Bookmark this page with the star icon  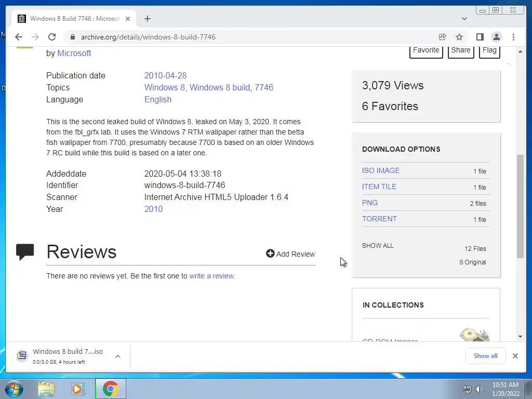tap(459, 37)
